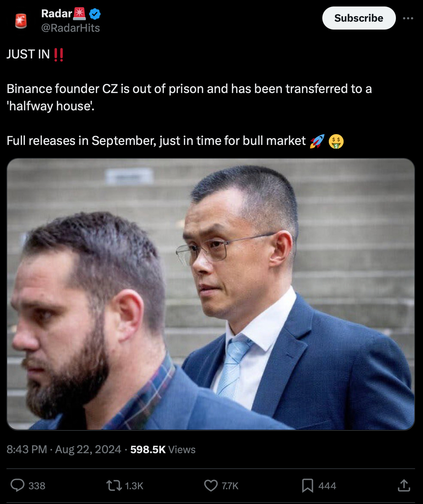Click the share upload icon

[404, 485]
